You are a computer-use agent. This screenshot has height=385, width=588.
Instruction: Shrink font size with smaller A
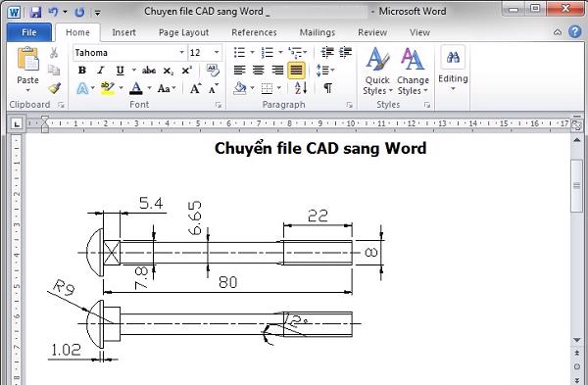(214, 88)
